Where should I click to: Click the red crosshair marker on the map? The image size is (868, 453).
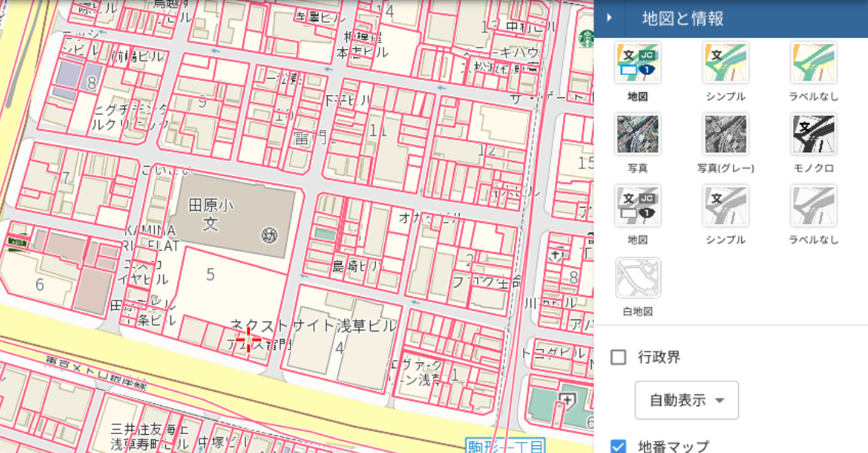(x=248, y=341)
